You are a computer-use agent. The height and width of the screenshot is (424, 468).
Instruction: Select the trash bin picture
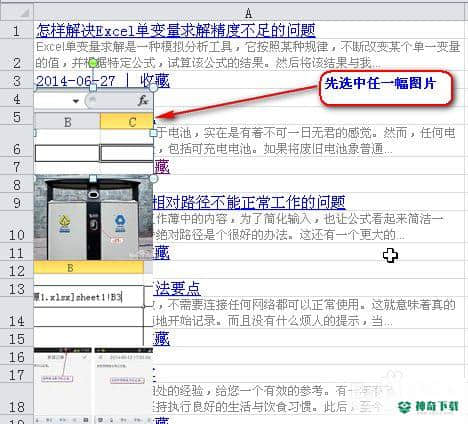point(93,218)
